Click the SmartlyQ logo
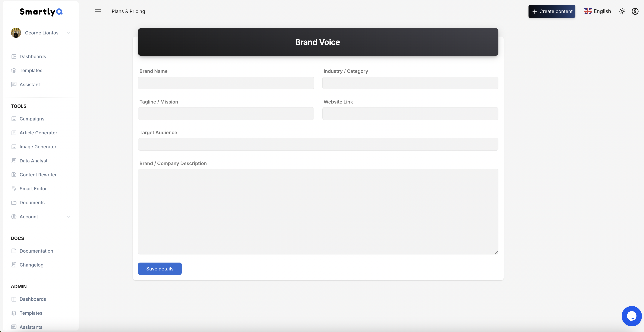This screenshot has height=332, width=644. 41,12
